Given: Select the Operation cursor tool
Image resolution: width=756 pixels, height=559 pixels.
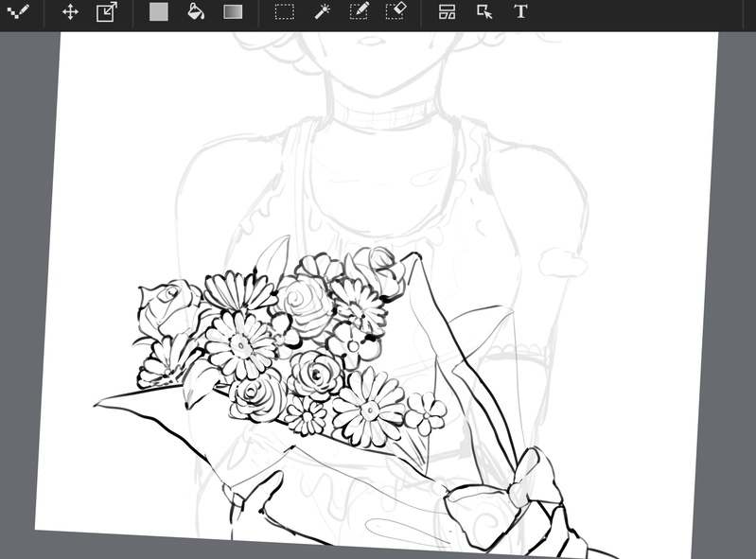Looking at the screenshot, I should tap(484, 11).
